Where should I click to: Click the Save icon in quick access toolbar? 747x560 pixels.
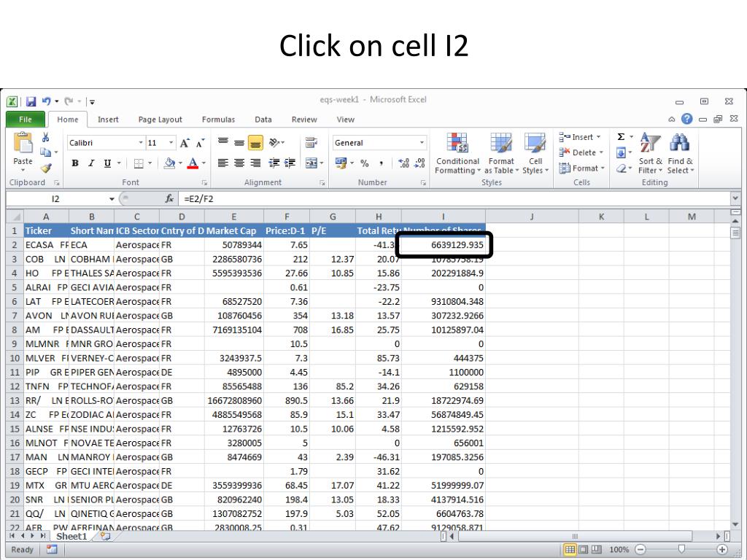coord(31,101)
